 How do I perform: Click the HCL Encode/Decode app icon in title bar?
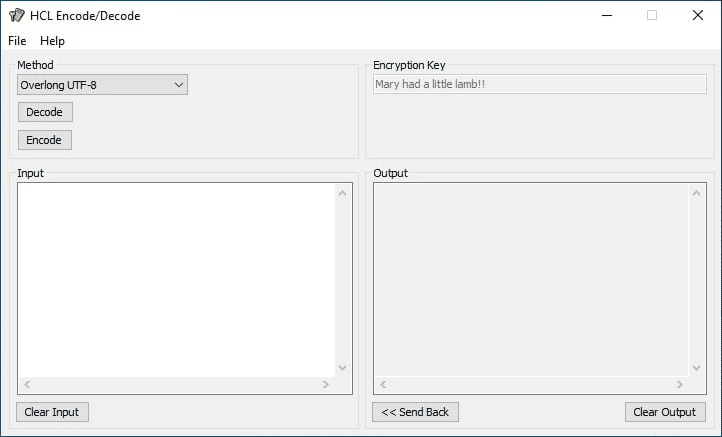(x=17, y=15)
